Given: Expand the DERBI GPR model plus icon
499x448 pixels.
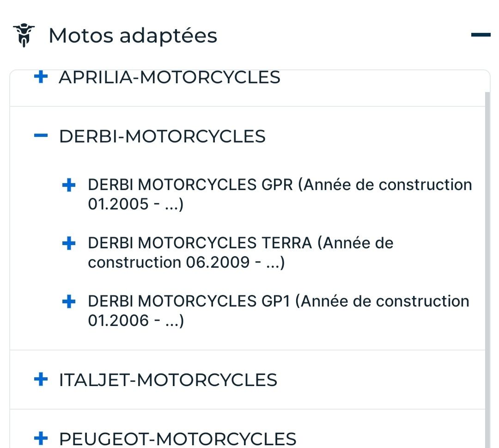Looking at the screenshot, I should [68, 185].
